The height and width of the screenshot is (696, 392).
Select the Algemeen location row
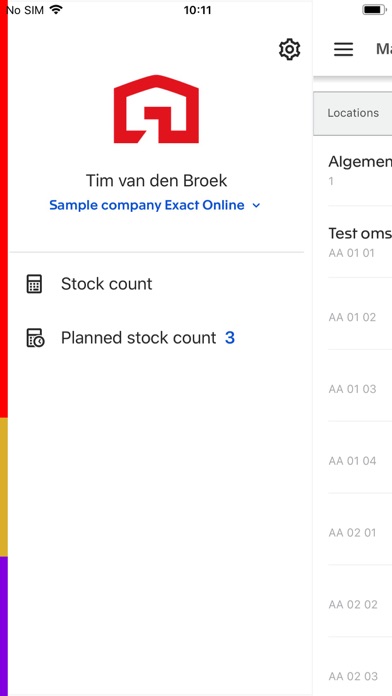tap(360, 170)
